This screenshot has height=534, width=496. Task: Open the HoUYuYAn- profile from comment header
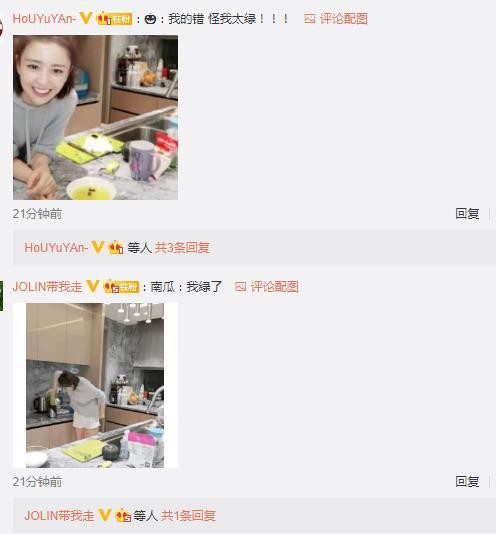coord(44,18)
